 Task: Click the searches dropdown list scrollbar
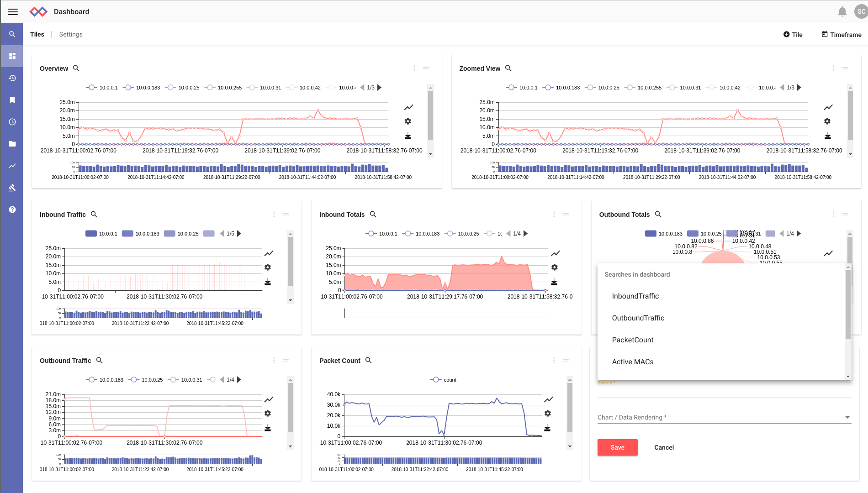848,322
